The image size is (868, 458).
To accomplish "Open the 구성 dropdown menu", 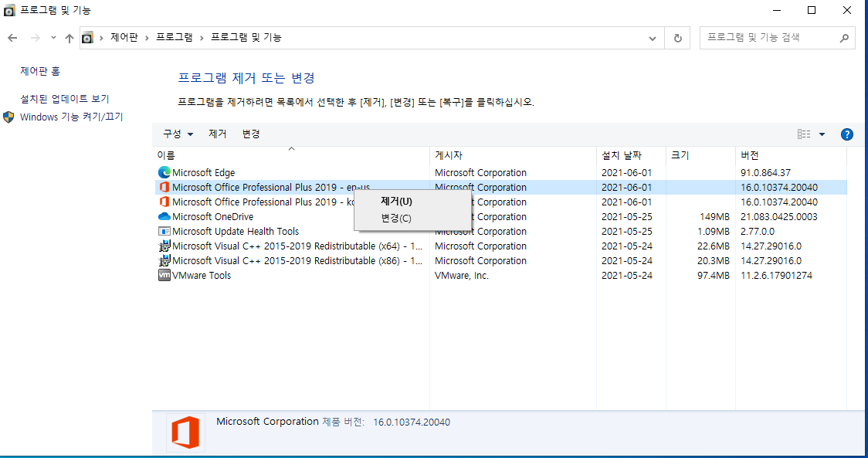I will pyautogui.click(x=178, y=134).
